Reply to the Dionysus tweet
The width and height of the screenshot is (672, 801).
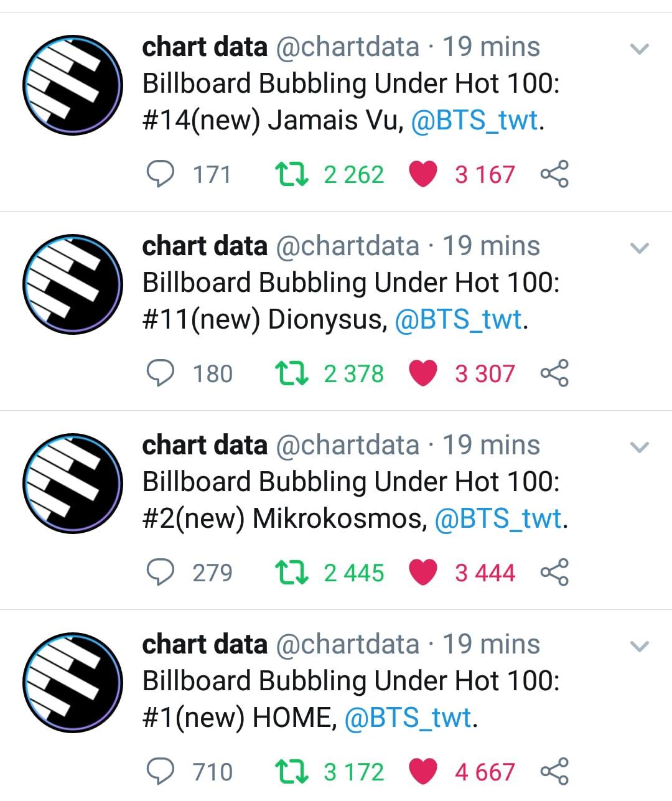point(161,373)
